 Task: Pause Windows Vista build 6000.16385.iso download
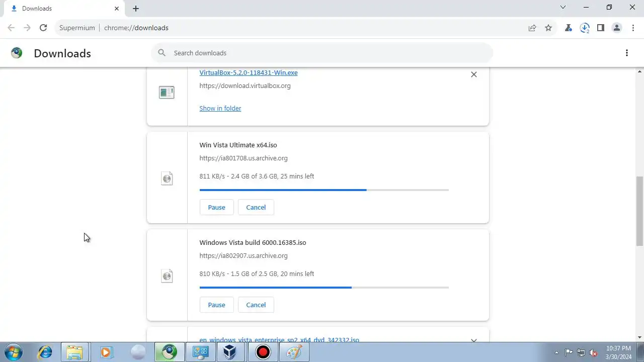[x=217, y=305]
